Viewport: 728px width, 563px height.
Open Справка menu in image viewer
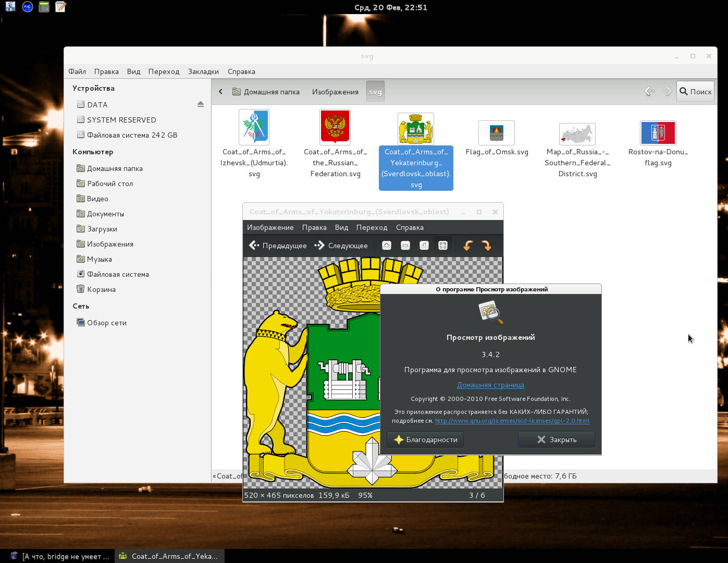410,227
